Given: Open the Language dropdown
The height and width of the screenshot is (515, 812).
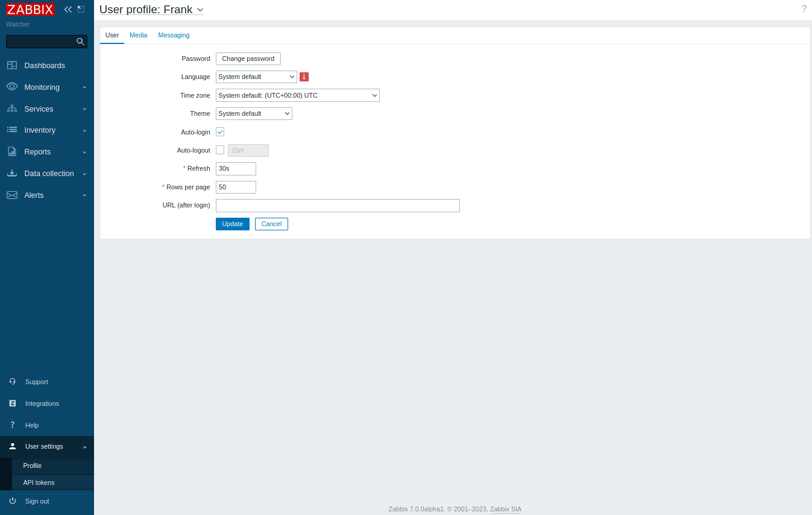Looking at the screenshot, I should point(256,77).
